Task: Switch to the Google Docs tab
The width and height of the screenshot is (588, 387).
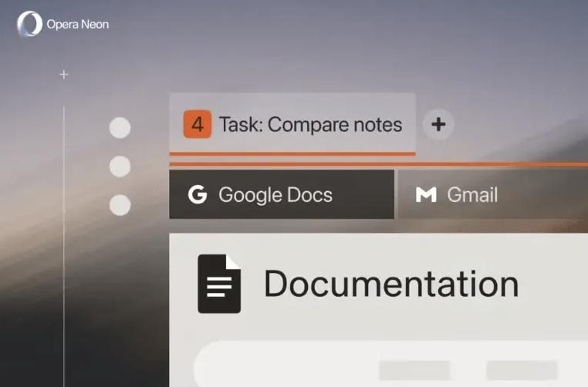Action: pos(282,195)
